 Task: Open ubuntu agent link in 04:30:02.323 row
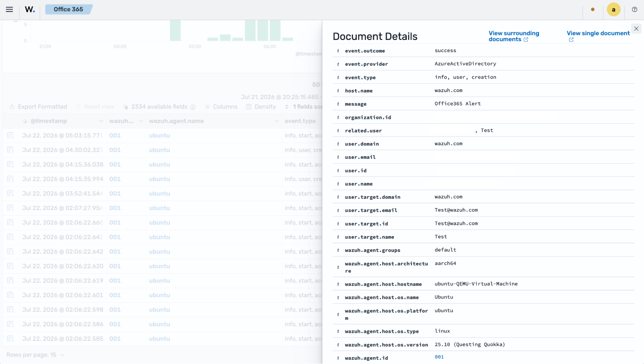[x=159, y=150]
